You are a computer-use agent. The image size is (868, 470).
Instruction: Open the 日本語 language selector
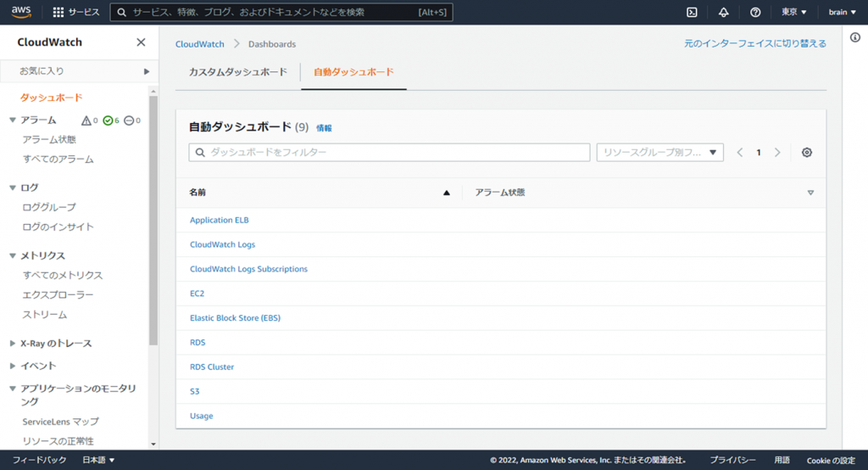coord(98,460)
